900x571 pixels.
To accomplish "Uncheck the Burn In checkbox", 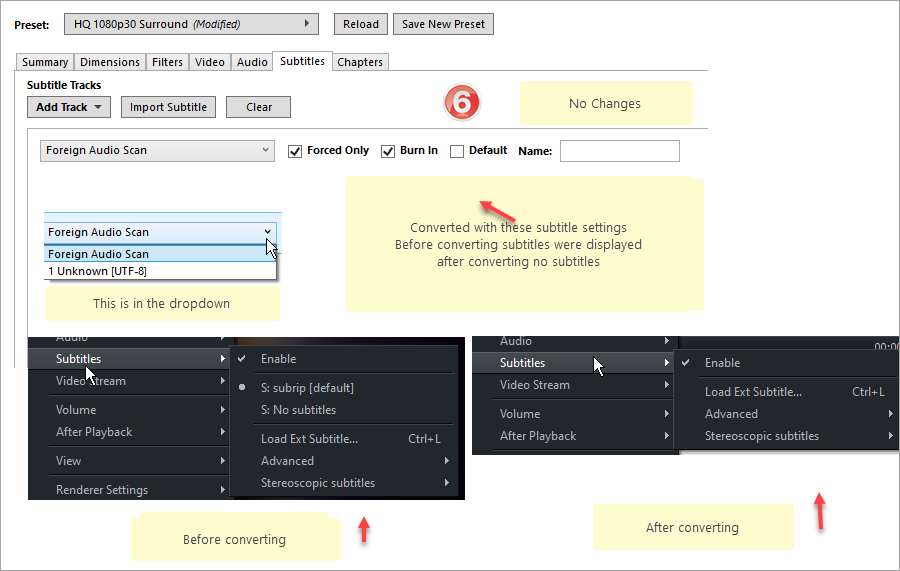I will click(388, 151).
